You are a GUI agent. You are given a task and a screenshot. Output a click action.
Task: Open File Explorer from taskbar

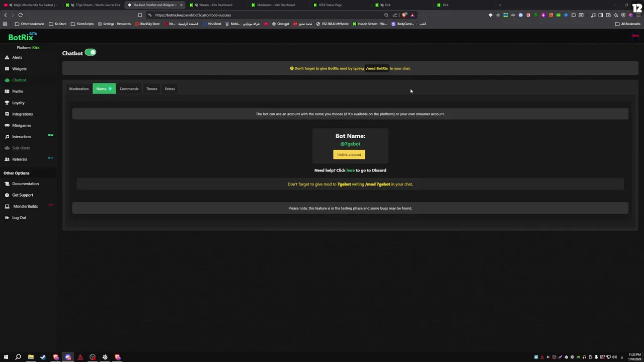pos(31,357)
